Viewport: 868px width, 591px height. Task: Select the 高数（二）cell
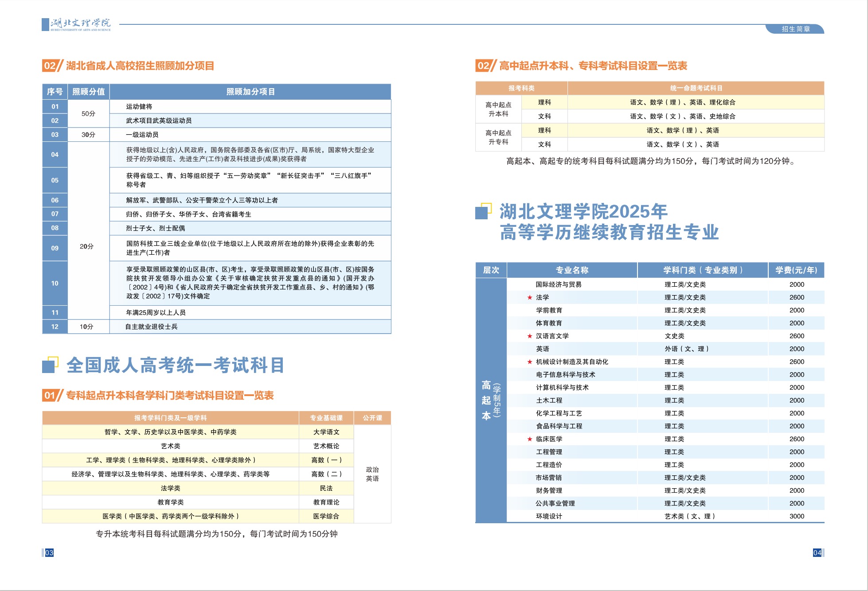click(x=326, y=474)
